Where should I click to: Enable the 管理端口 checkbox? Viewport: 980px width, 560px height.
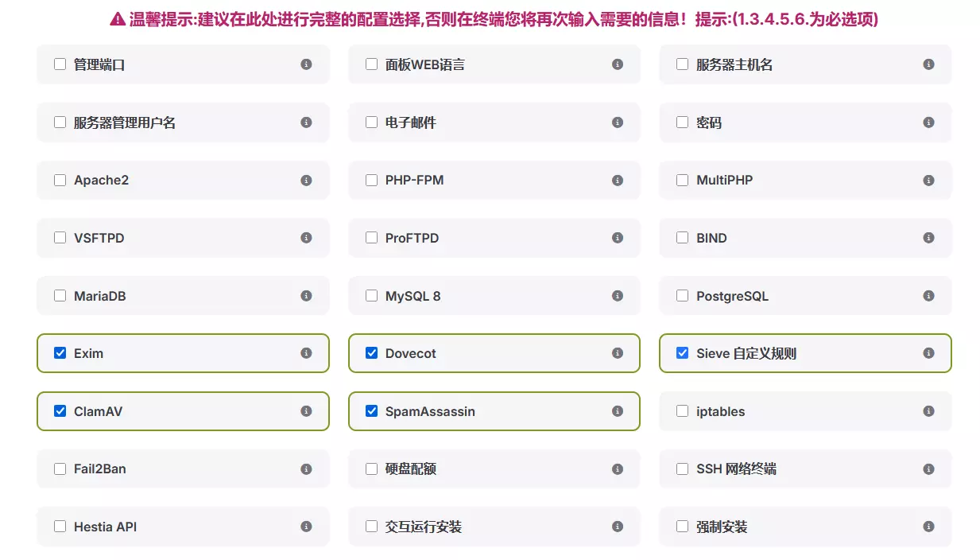60,64
